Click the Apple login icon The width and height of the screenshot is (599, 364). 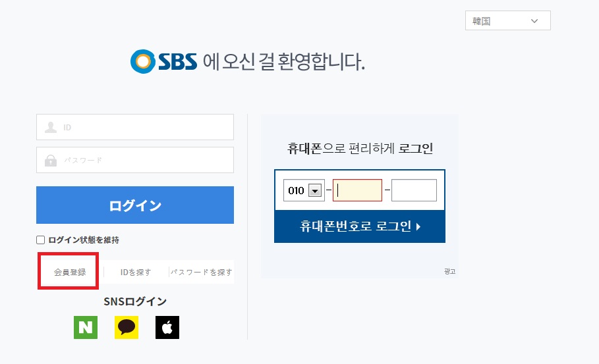(167, 327)
